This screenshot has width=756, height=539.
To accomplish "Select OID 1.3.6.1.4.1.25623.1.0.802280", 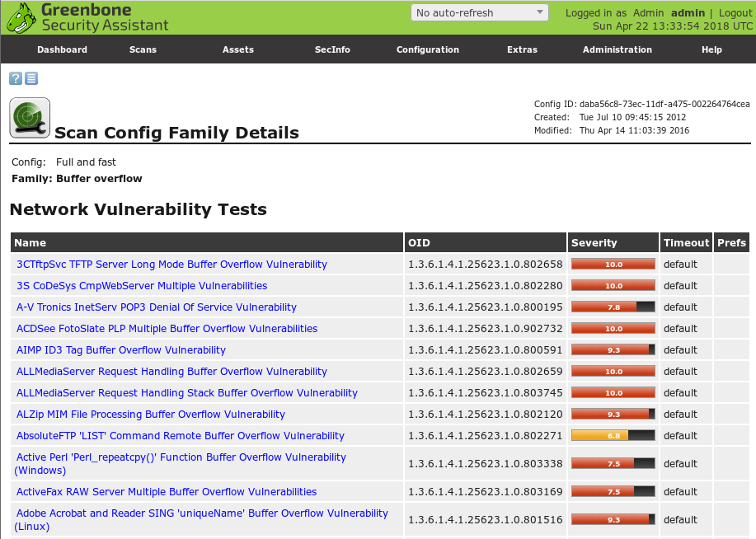I will pyautogui.click(x=486, y=285).
